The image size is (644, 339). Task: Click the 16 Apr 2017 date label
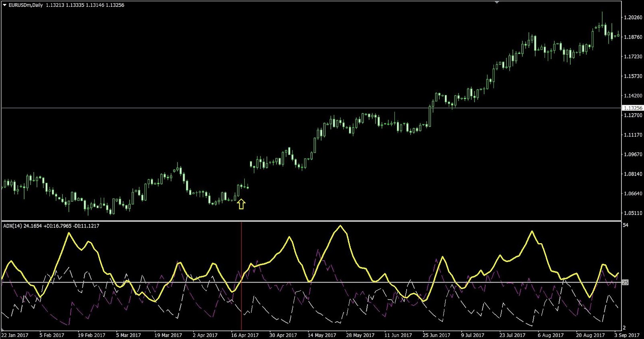pos(245,335)
